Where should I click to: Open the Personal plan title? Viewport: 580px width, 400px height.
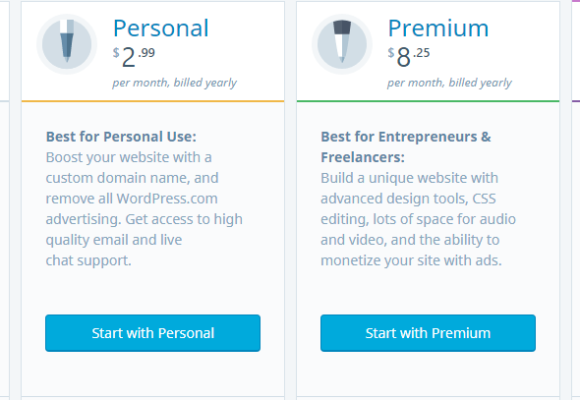click(161, 28)
